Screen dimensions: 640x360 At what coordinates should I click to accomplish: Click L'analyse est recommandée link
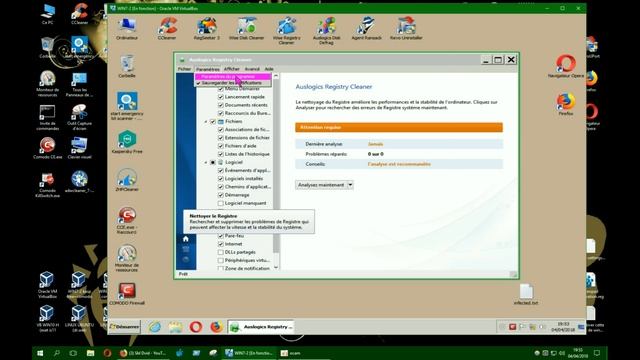(399, 164)
